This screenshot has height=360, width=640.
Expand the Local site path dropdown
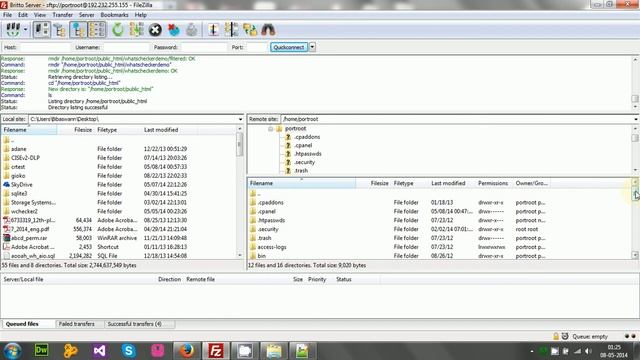240,119
